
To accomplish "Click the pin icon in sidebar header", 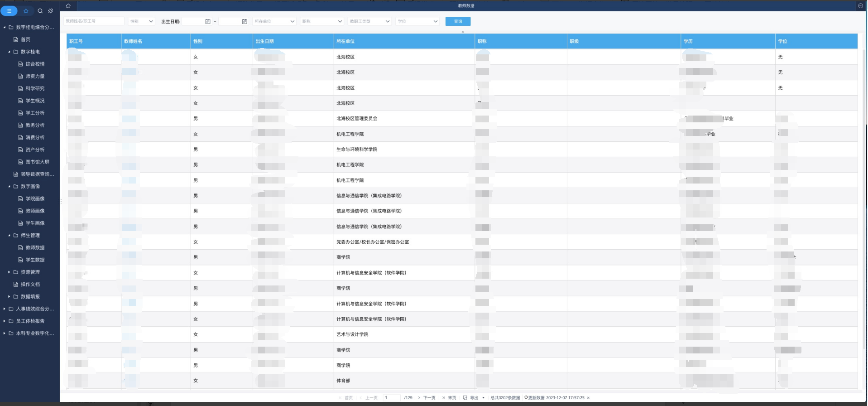I will (x=51, y=11).
